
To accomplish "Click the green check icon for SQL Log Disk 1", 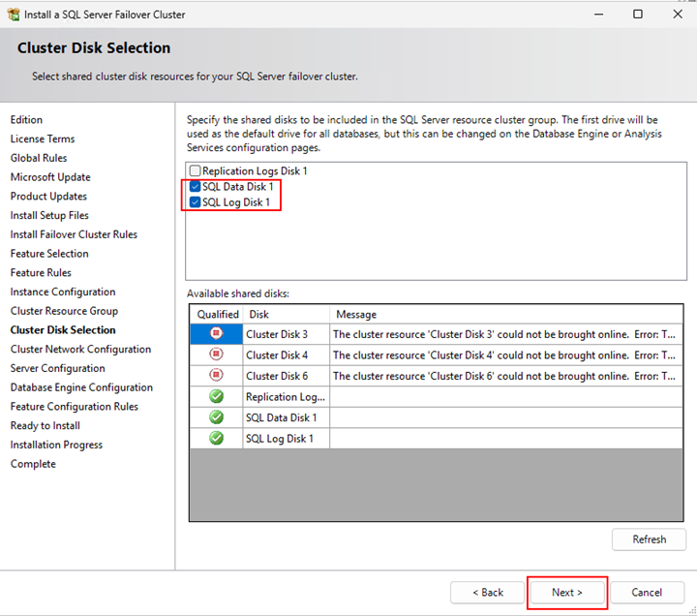I will 217,438.
